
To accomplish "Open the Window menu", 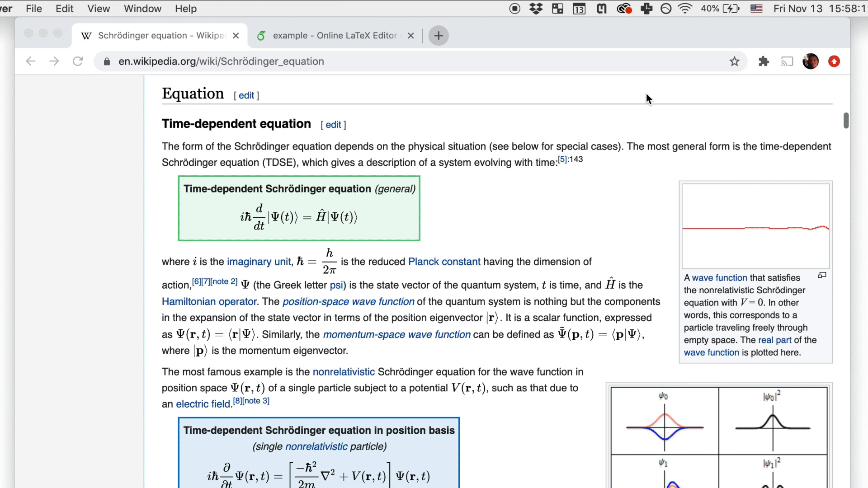I will coord(142,9).
